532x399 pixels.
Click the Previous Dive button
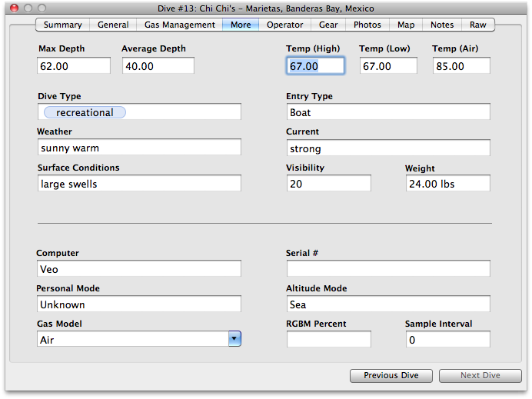tap(391, 375)
